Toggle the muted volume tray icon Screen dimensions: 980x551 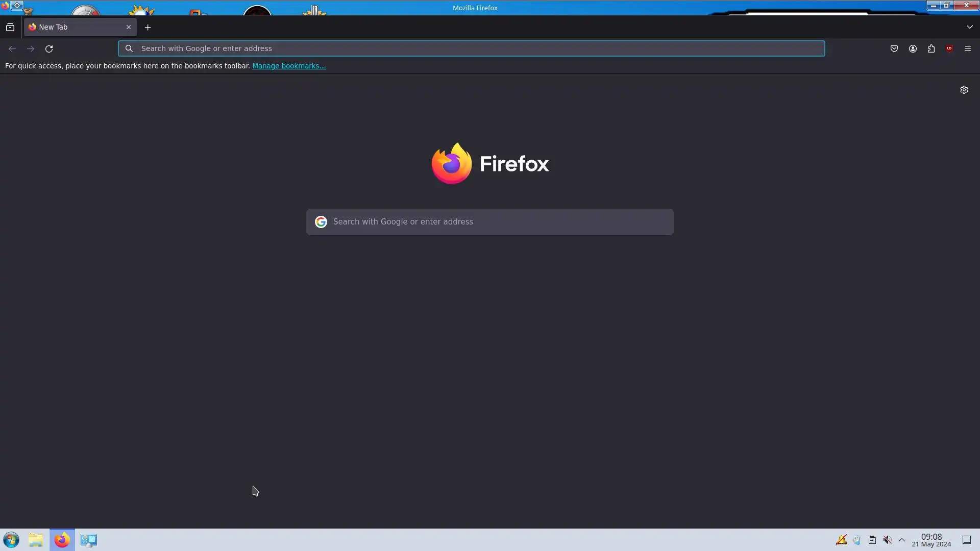point(888,540)
